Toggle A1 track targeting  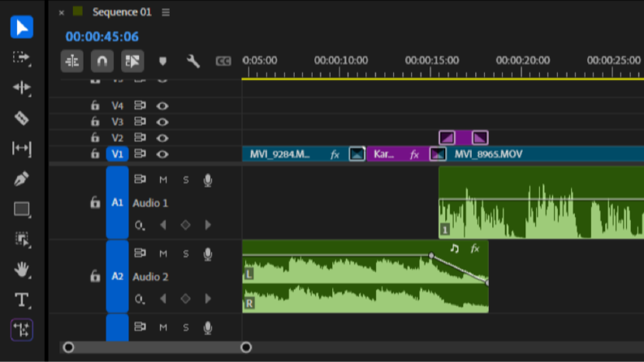[x=118, y=202]
